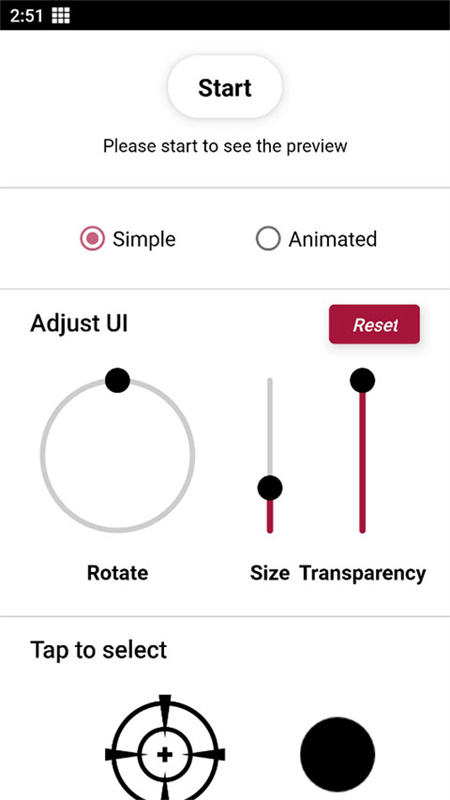Click the Size slider knob
This screenshot has width=450, height=800.
coord(270,488)
